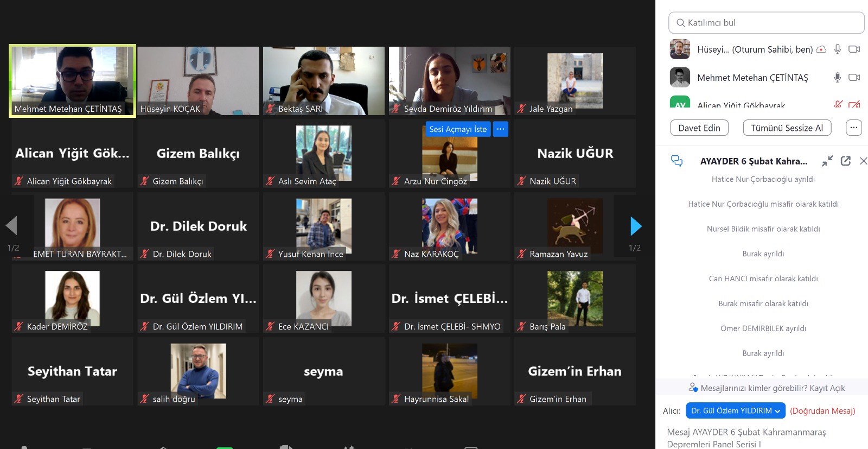The image size is (868, 449).
Task: Click the chat message input field
Action: pos(759,438)
